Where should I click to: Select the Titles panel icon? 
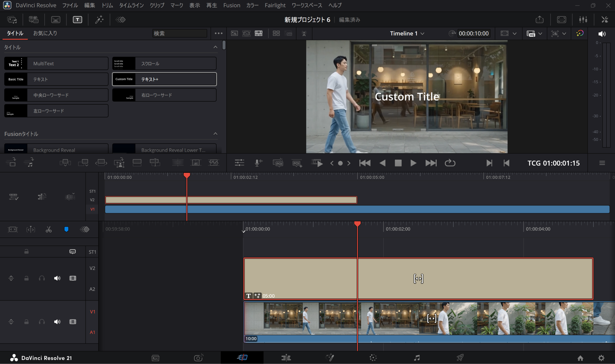coord(77,20)
